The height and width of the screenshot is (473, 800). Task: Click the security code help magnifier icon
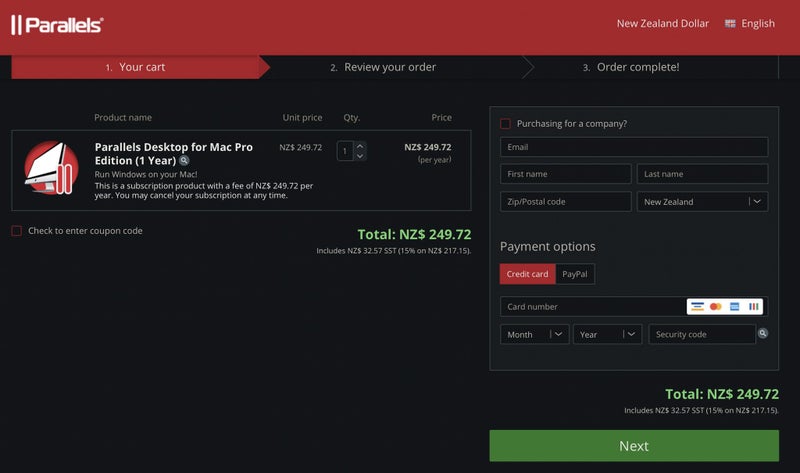click(763, 334)
